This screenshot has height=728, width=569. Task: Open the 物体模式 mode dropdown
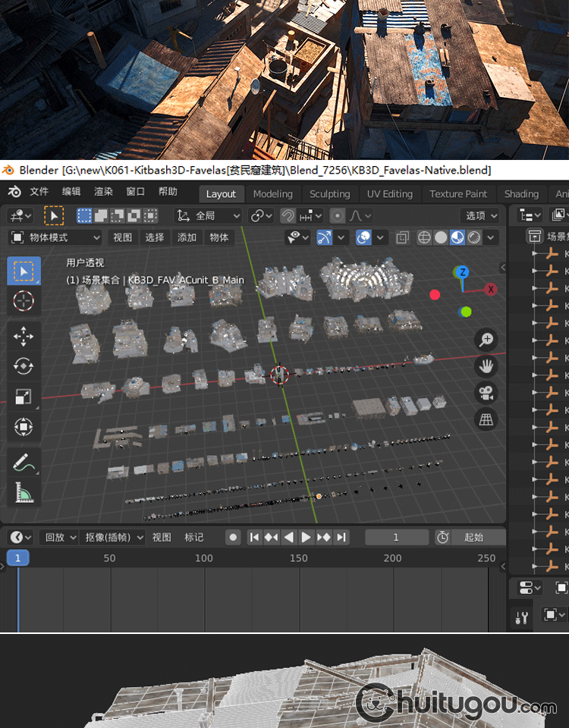[x=55, y=237]
